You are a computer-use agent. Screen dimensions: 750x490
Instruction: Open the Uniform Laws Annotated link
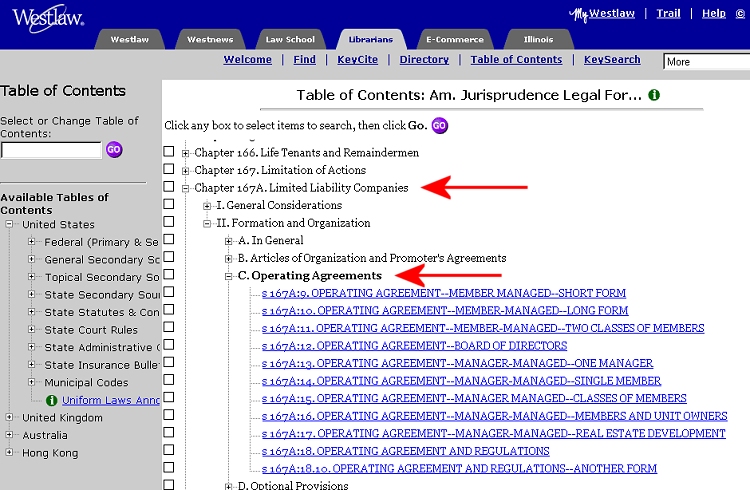coord(111,400)
